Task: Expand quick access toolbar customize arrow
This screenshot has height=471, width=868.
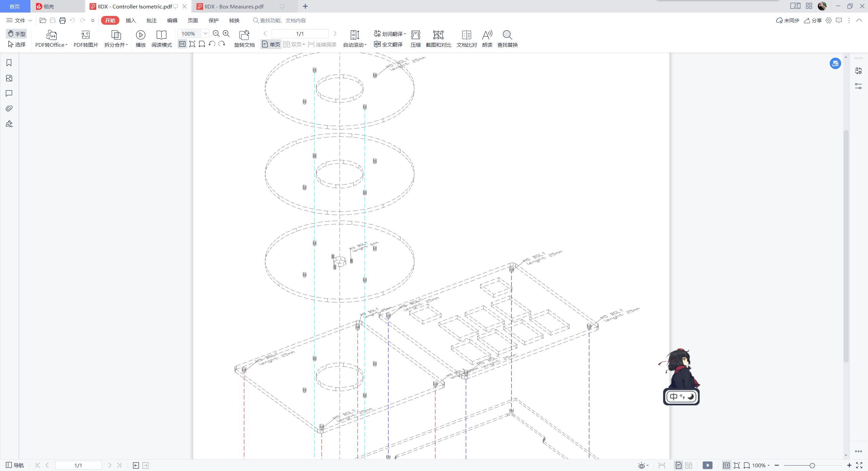Action: tap(93, 20)
